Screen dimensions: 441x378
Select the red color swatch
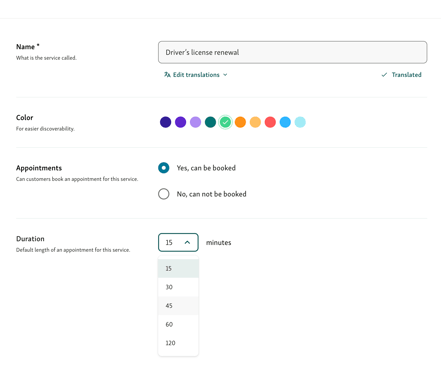[270, 122]
